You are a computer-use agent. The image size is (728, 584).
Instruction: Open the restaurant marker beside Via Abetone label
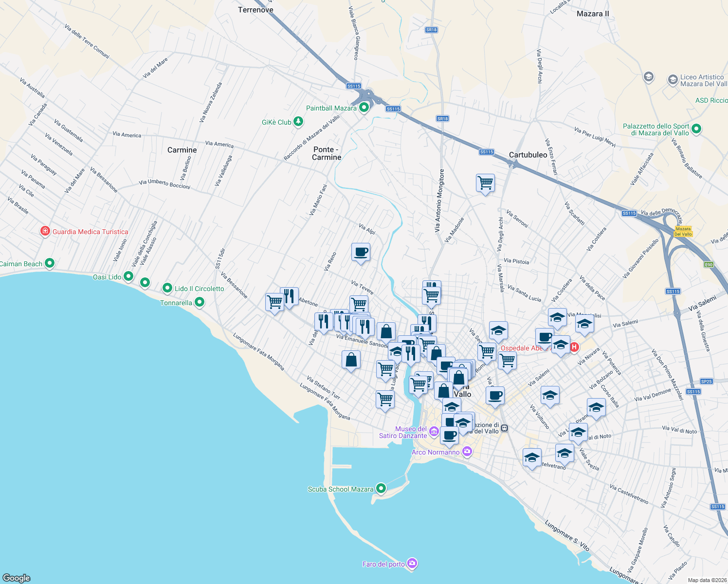pos(289,296)
